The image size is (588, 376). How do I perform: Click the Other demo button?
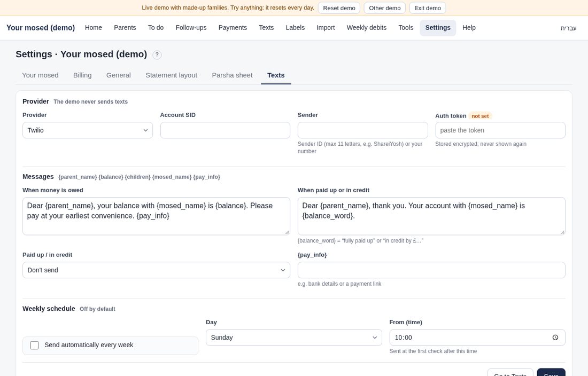pyautogui.click(x=385, y=8)
